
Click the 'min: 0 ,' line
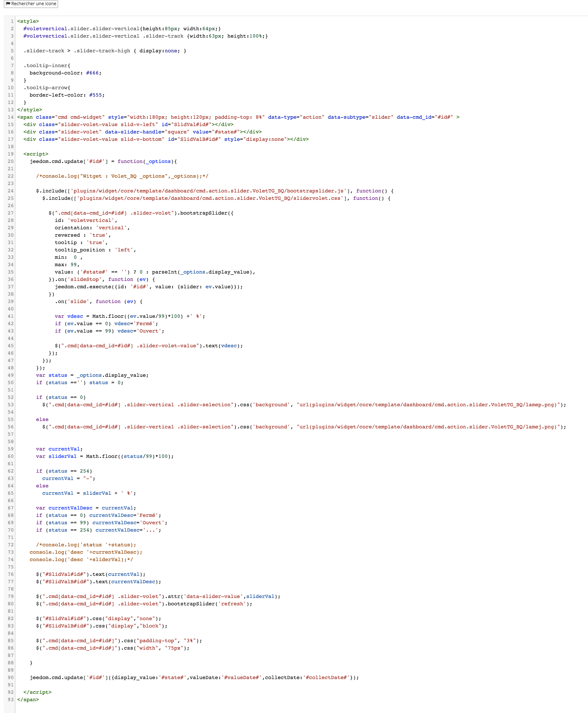(x=69, y=257)
